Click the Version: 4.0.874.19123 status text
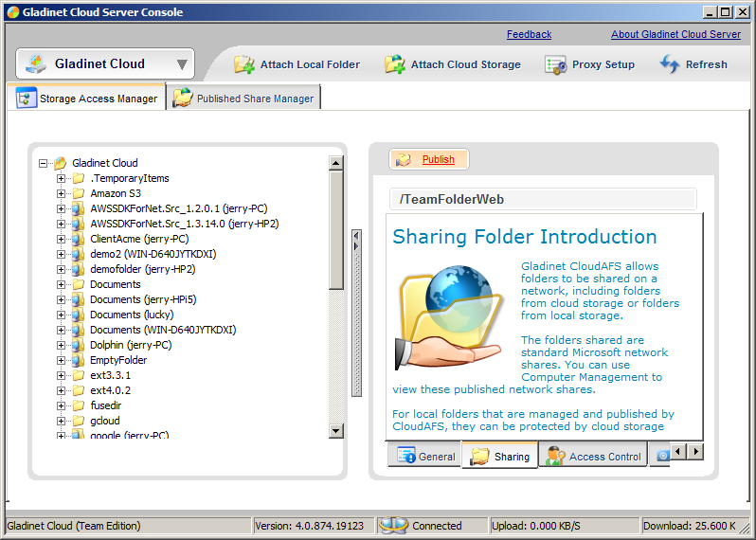The height and width of the screenshot is (540, 756). coord(309,526)
